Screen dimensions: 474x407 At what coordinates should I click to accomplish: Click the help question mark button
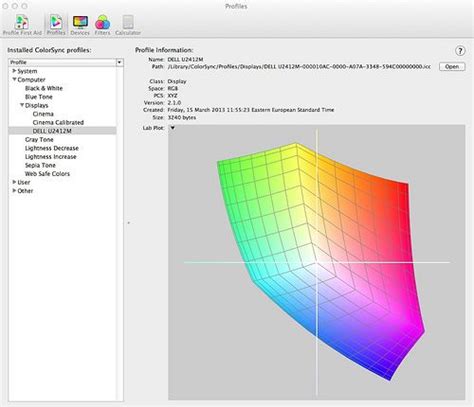[460, 51]
